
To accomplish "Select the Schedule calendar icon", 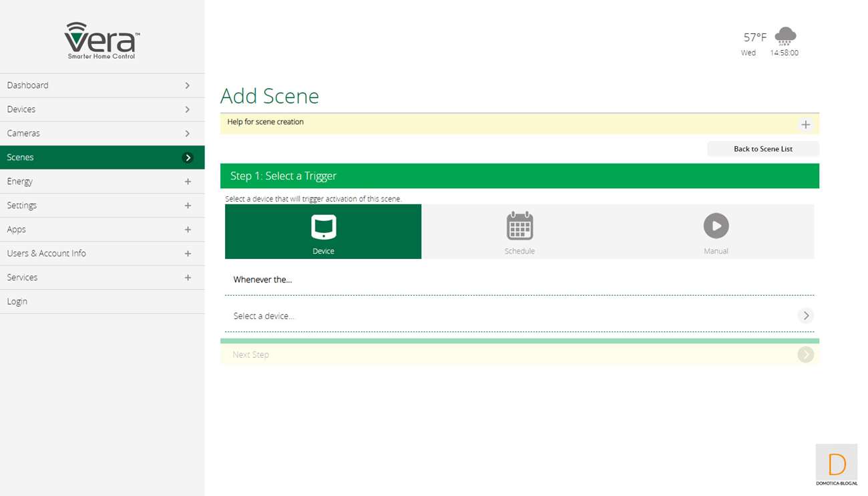I will pyautogui.click(x=519, y=226).
